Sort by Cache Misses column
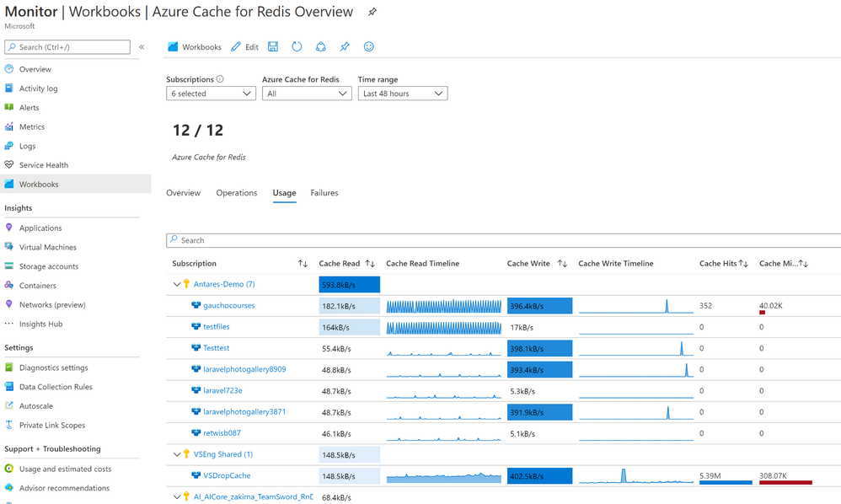Image resolution: width=841 pixels, height=504 pixels. click(x=803, y=263)
